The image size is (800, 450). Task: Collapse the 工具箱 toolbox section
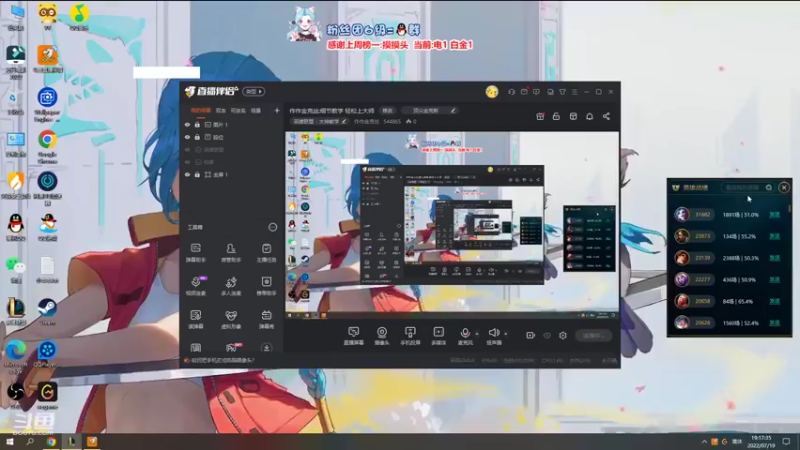click(x=272, y=227)
